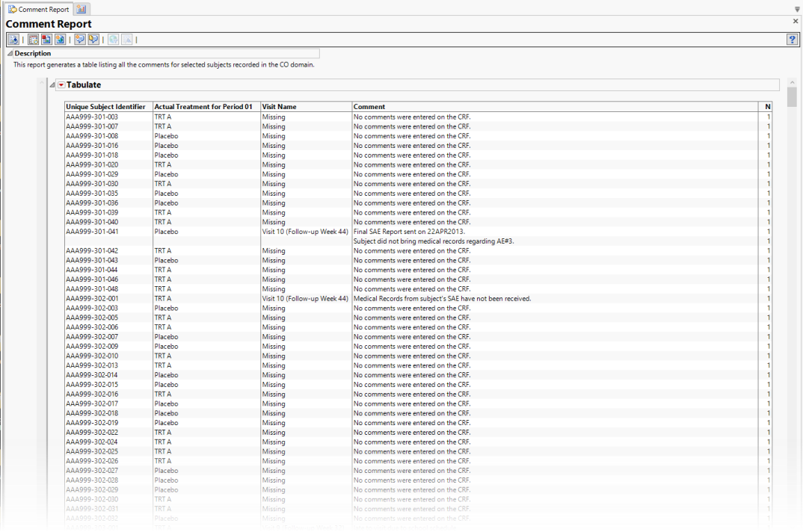Screen dimensions: 803x532
Task: Click the last greyed-out icon in the toolbar
Action: coord(126,40)
